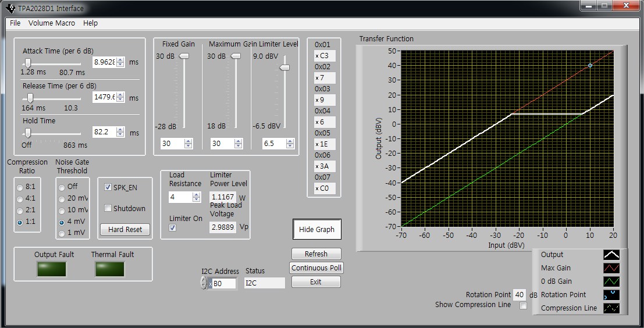This screenshot has height=328, width=644.
Task: Click the 0x04 register value field 6
Action: (325, 122)
